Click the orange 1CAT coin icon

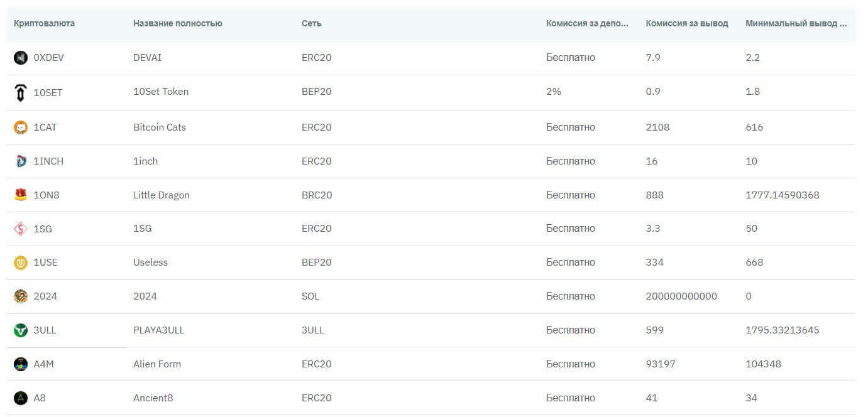[21, 127]
